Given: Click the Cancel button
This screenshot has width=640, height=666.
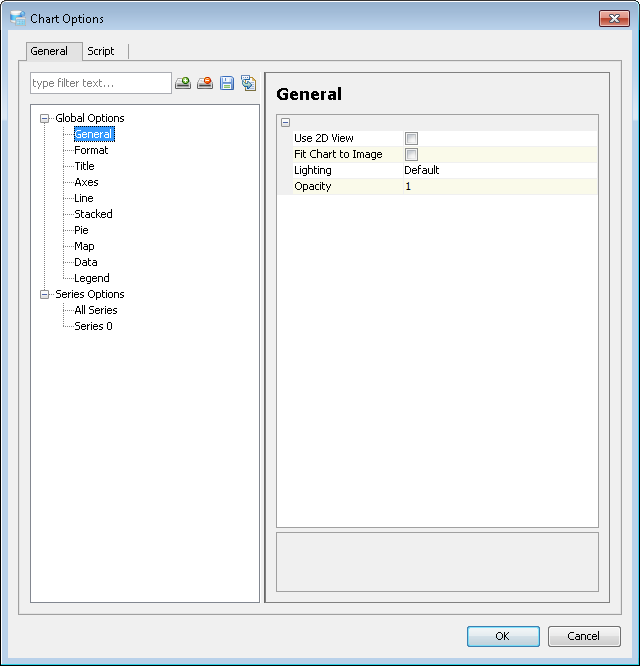Looking at the screenshot, I should tap(584, 636).
